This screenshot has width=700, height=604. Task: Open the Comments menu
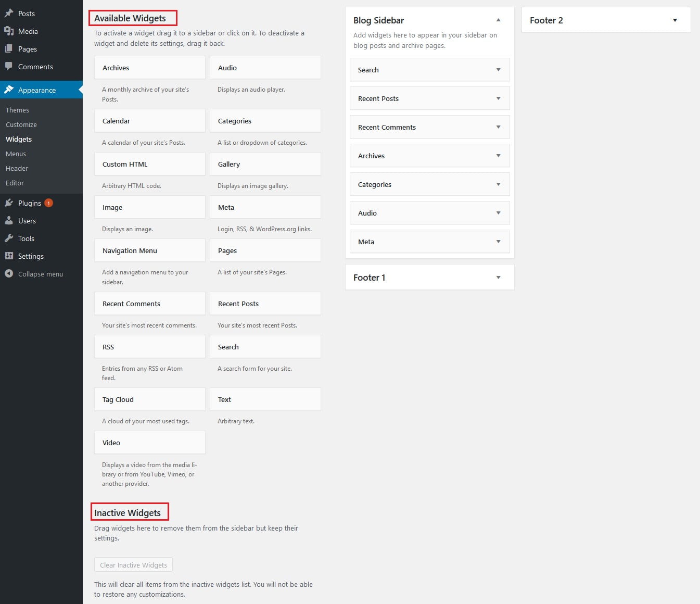point(35,67)
